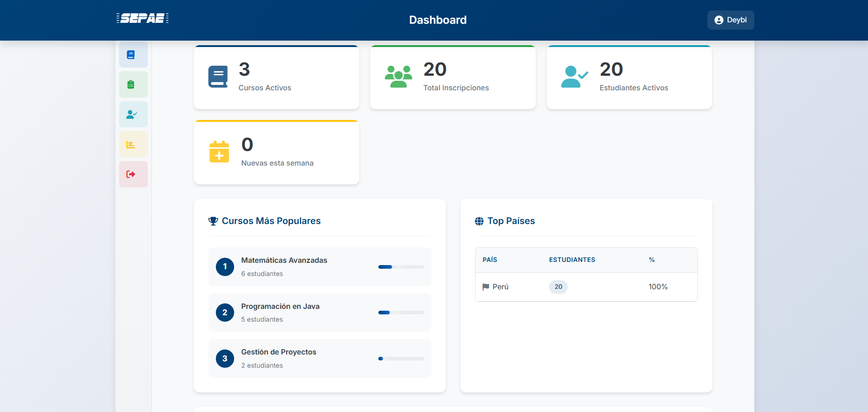Click the Gestión de Proyectos progress bar
Screen dimensions: 868x412
pyautogui.click(x=401, y=359)
